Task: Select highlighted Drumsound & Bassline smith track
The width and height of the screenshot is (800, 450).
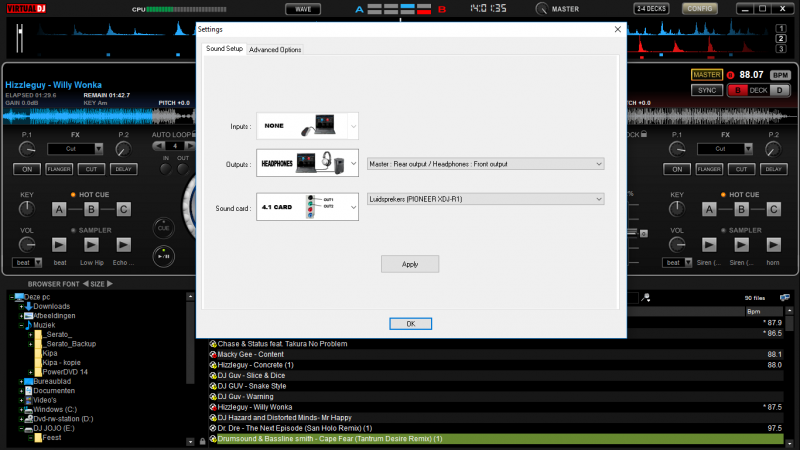Action: 496,439
